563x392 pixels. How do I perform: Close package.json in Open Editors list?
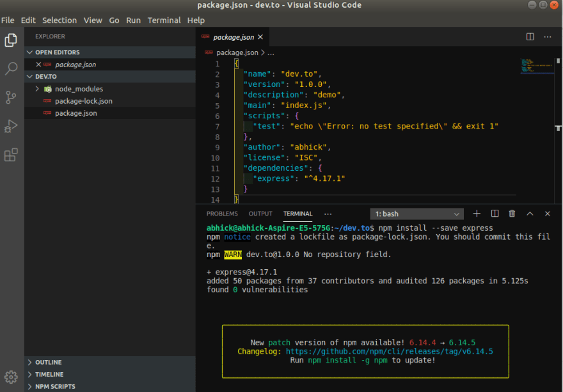click(38, 65)
